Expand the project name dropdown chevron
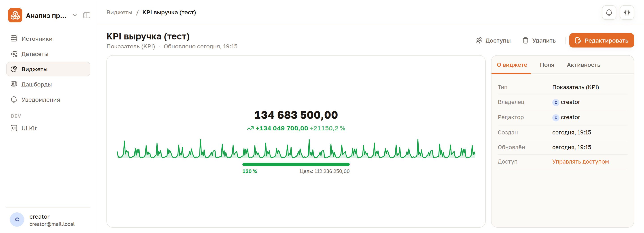The width and height of the screenshot is (644, 233). coord(74,15)
